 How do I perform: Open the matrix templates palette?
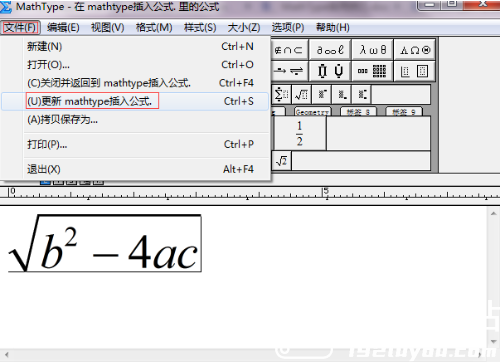pyautogui.click(x=372, y=71)
